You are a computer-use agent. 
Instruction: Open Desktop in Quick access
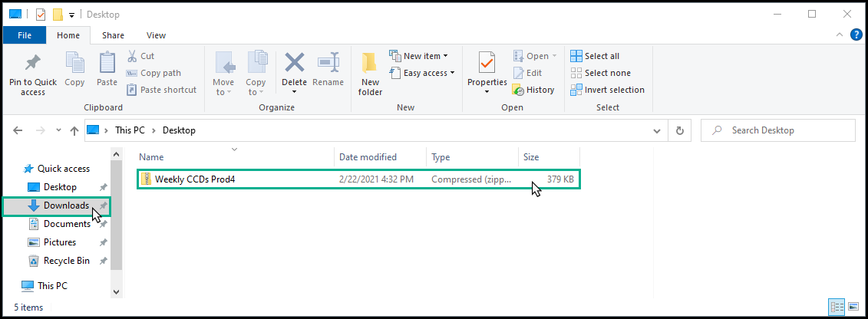[x=60, y=187]
